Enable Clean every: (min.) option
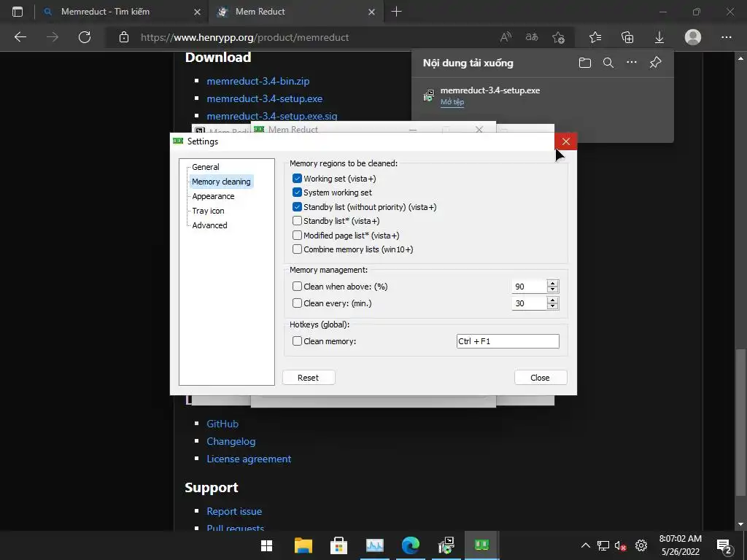 297,303
